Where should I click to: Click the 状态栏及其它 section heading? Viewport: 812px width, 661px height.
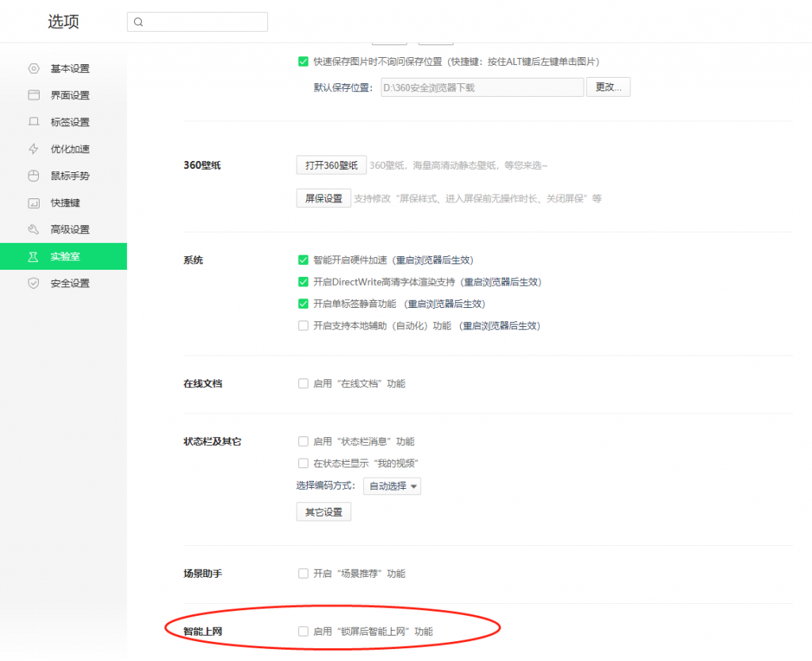coord(213,441)
